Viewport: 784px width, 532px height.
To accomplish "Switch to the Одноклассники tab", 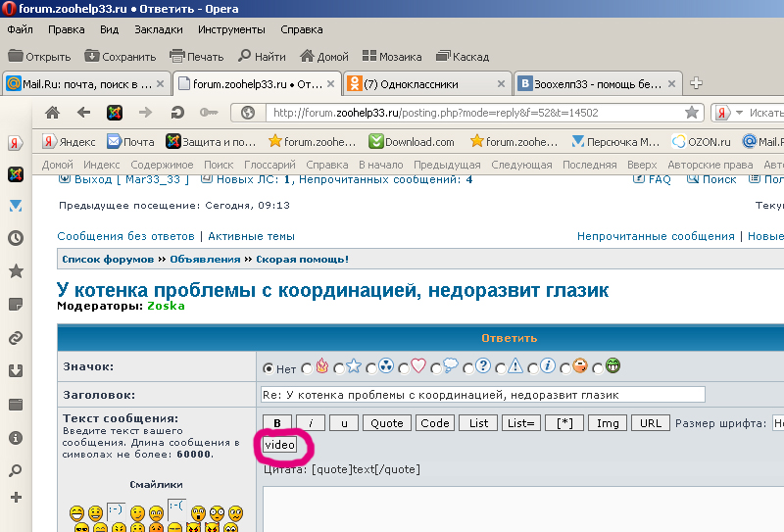I will [427, 83].
